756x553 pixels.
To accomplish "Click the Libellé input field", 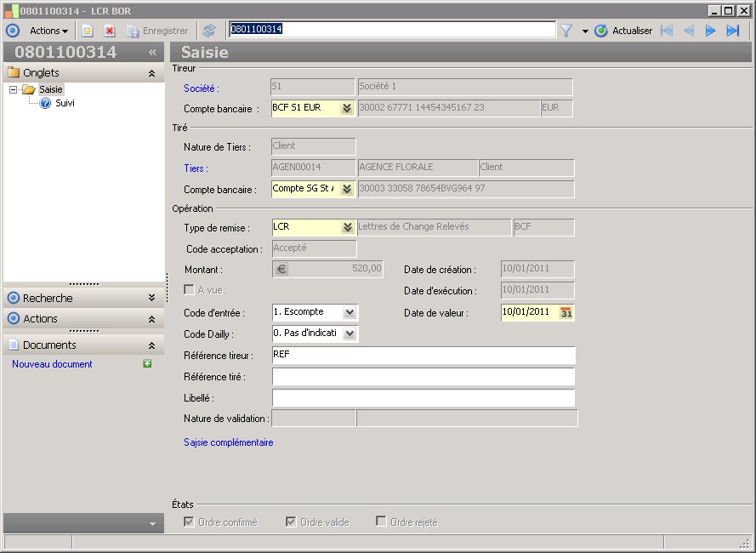I will point(423,397).
